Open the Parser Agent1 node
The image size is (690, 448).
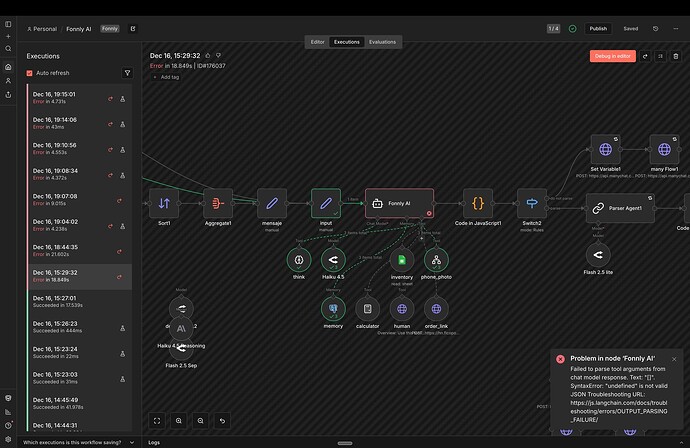620,208
